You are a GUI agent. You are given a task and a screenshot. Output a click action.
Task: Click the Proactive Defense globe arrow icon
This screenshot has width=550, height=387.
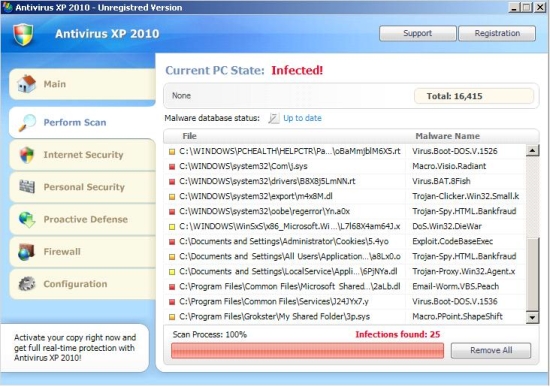[27, 220]
